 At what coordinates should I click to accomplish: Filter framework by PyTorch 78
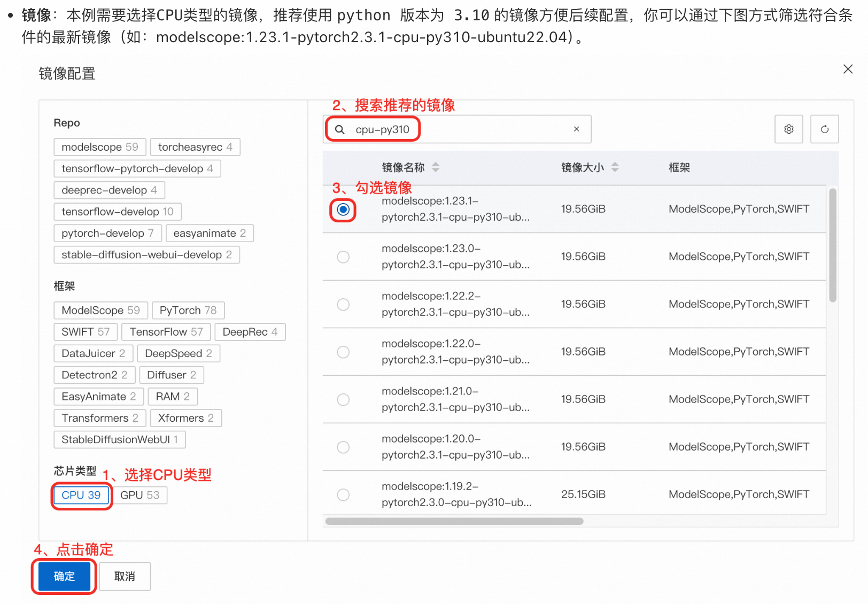click(188, 310)
